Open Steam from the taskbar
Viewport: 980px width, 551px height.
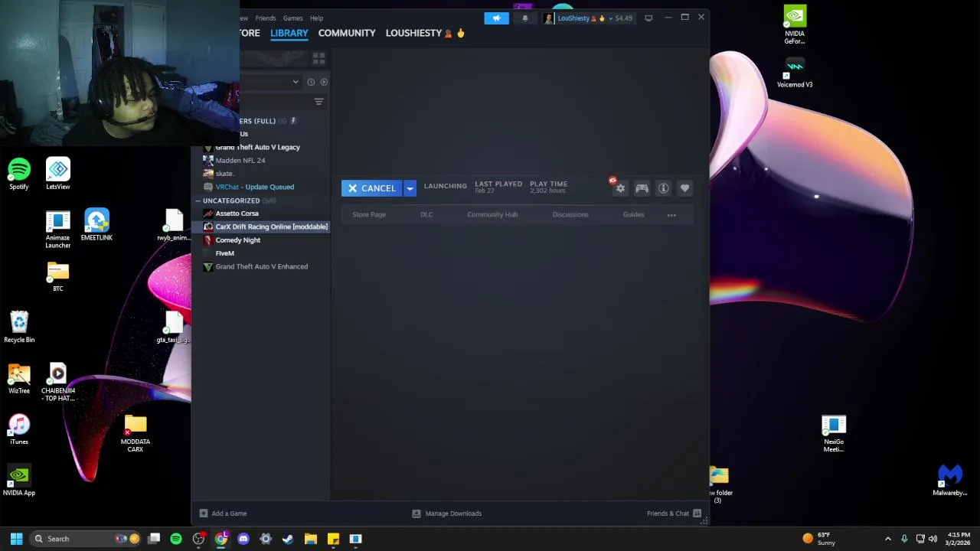pos(288,539)
